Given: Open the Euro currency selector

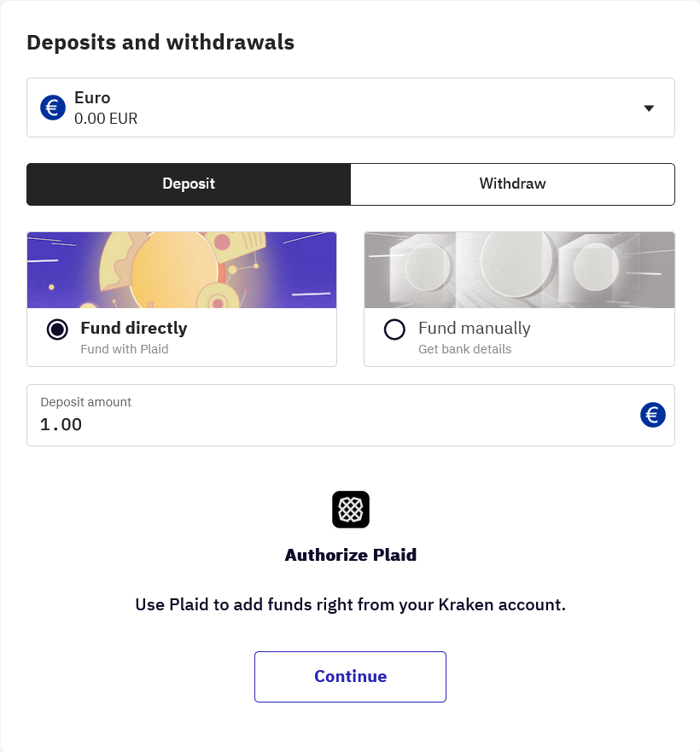Looking at the screenshot, I should tap(351, 108).
